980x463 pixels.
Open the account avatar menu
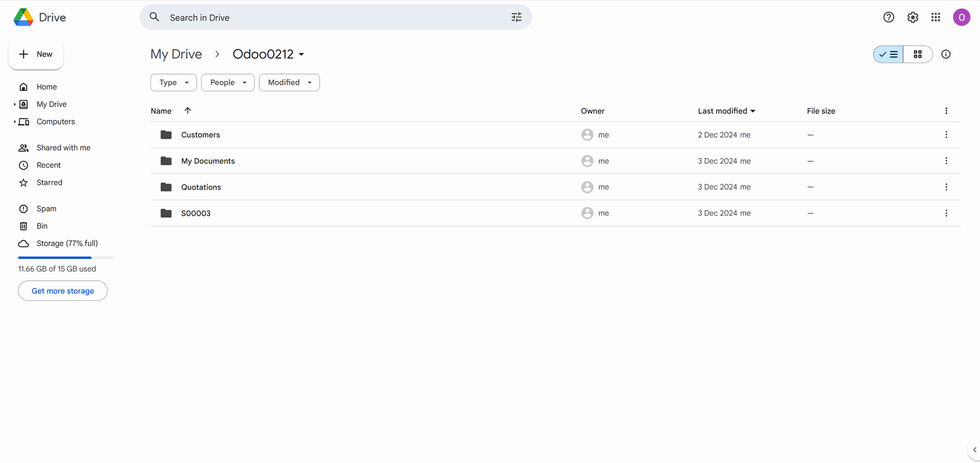point(962,17)
